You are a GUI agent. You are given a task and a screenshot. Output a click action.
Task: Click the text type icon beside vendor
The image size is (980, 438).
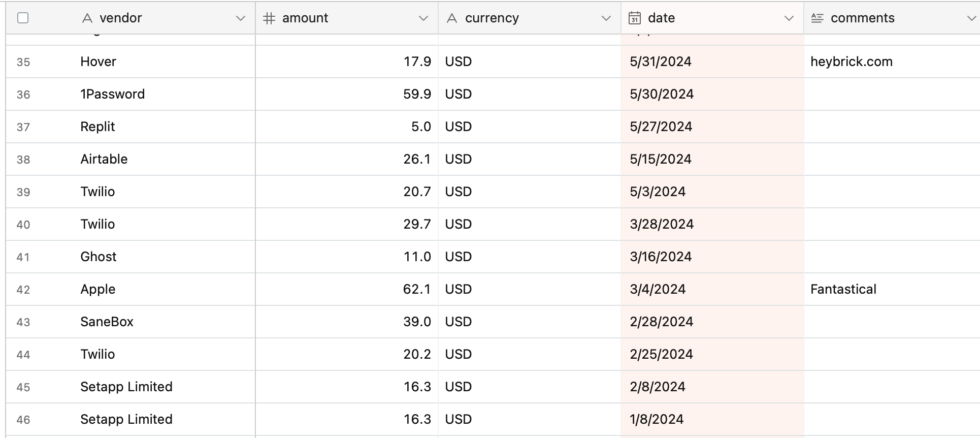pyautogui.click(x=87, y=18)
